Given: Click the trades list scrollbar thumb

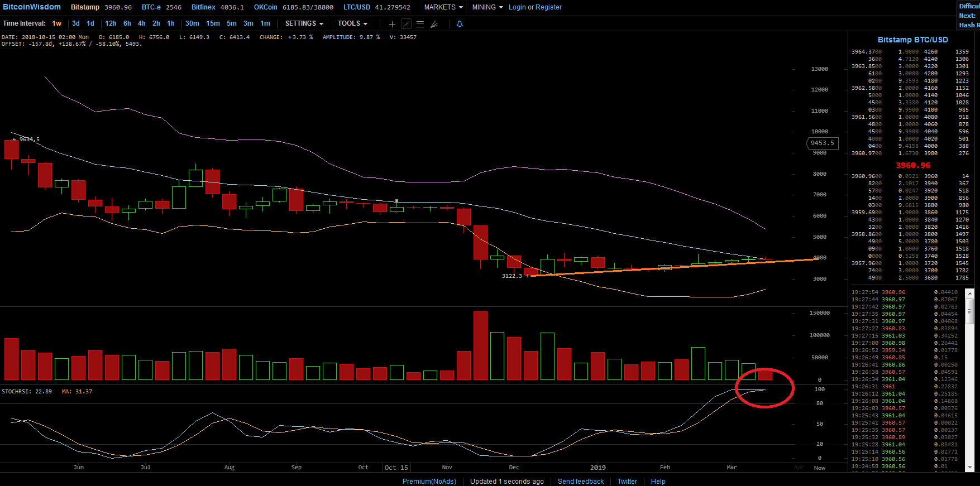Looking at the screenshot, I should (x=970, y=311).
